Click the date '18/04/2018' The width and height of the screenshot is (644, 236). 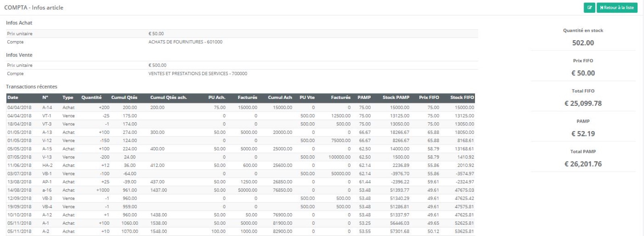(x=19, y=124)
